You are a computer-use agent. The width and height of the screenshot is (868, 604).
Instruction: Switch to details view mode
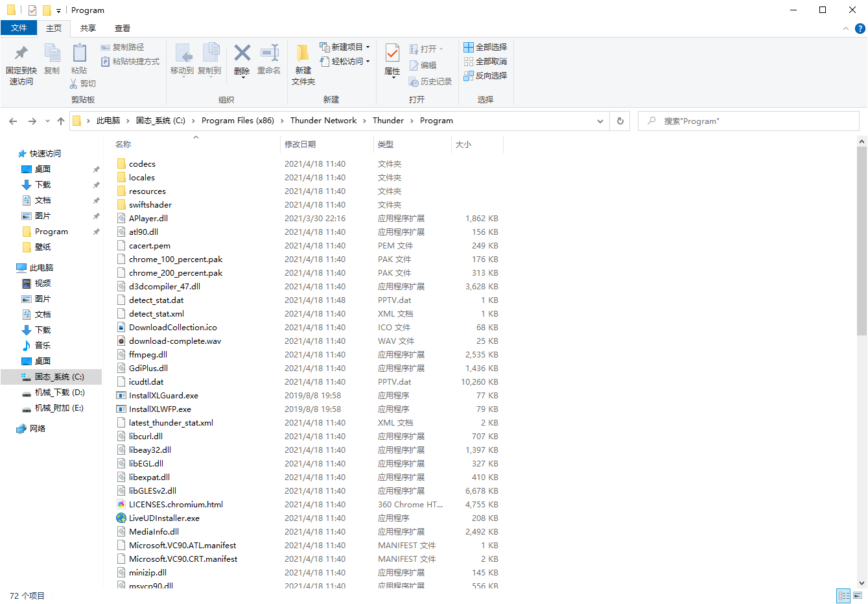(x=843, y=595)
